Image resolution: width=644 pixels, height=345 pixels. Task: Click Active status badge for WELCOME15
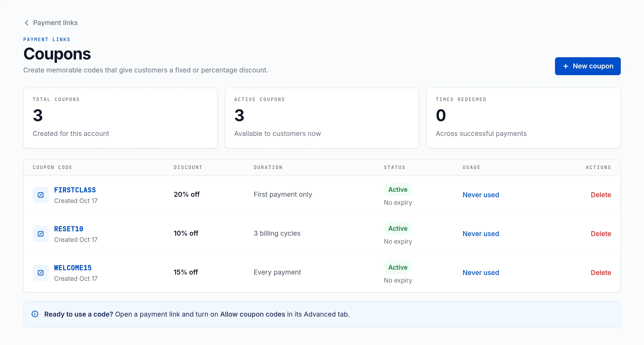click(x=398, y=267)
